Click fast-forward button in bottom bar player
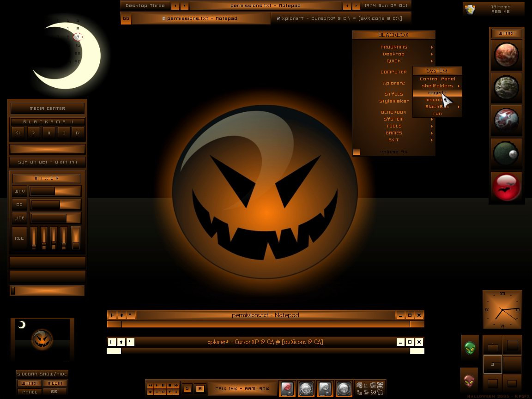The width and height of the screenshot is (532, 399). coord(176,386)
